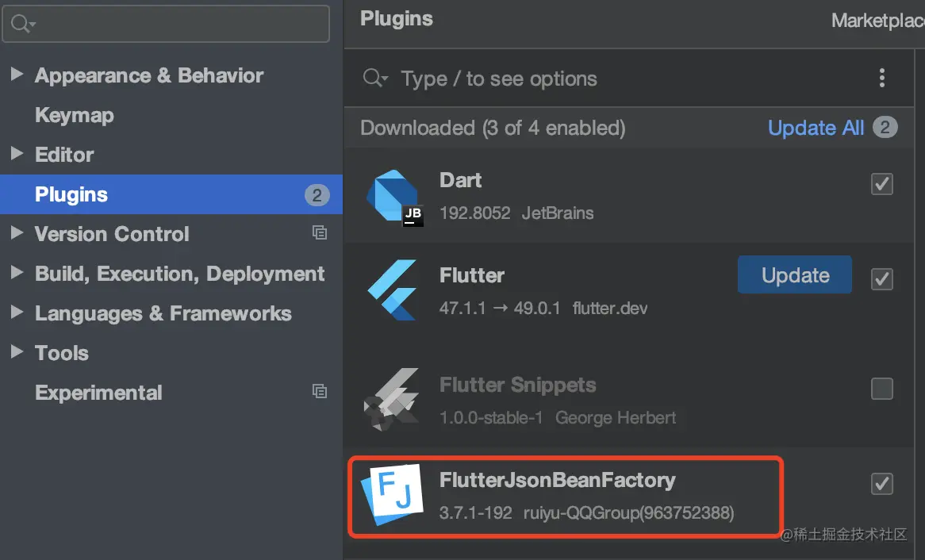
Task: Expand Build, Execution, Deployment arrow
Action: [x=17, y=272]
